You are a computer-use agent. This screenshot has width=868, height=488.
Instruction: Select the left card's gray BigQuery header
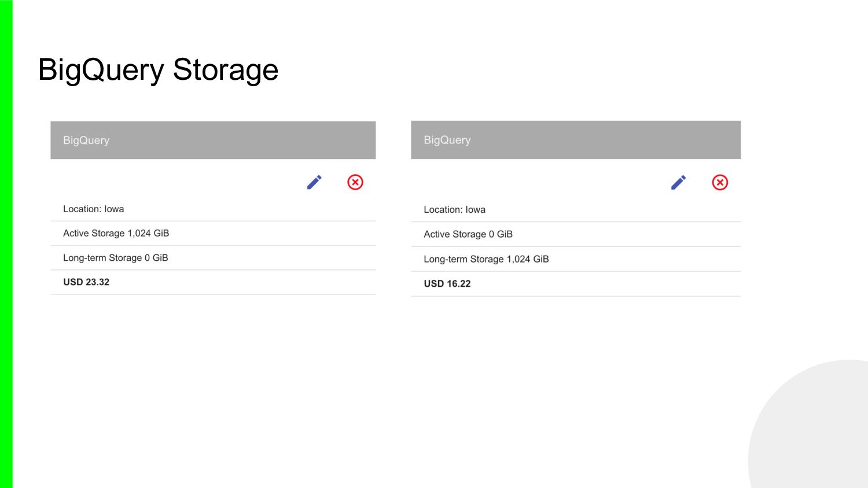[x=213, y=140]
